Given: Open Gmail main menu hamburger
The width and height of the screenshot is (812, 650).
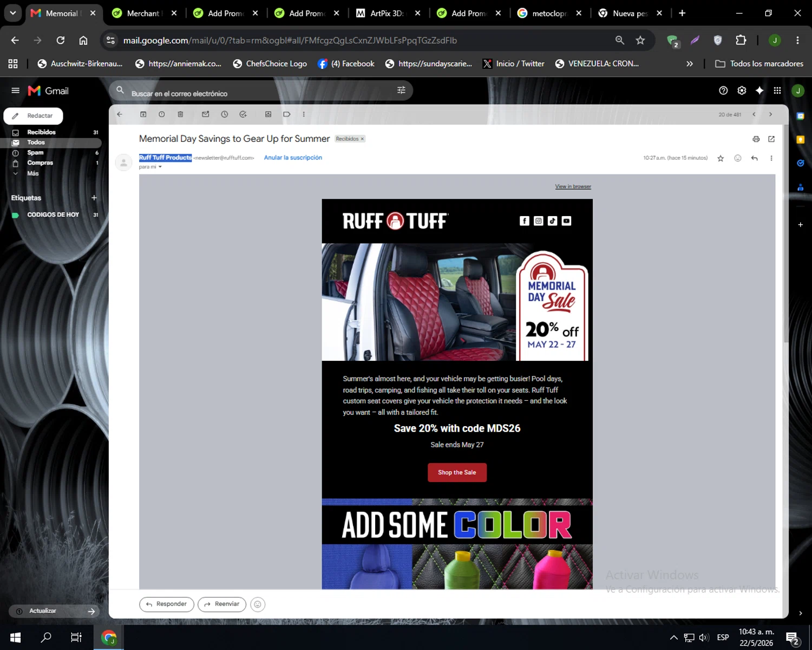Looking at the screenshot, I should pyautogui.click(x=15, y=90).
